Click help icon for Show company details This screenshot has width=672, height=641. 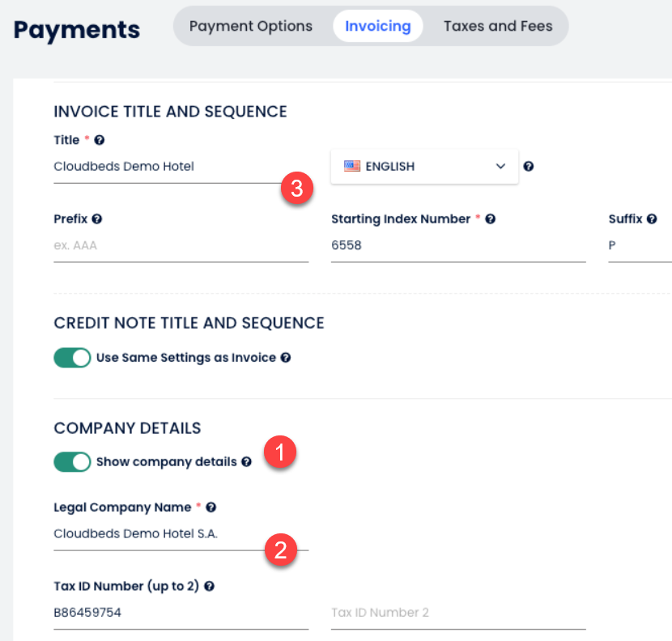coord(246,462)
